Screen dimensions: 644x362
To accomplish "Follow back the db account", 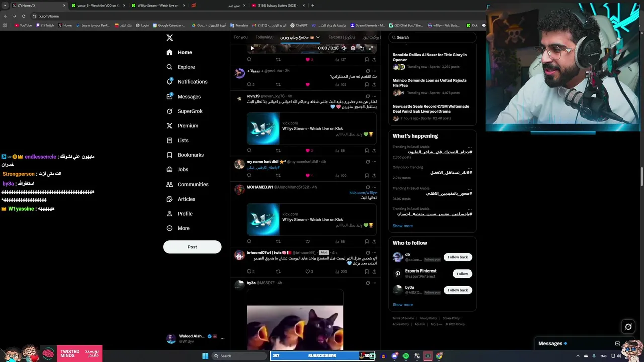I will coord(458,257).
